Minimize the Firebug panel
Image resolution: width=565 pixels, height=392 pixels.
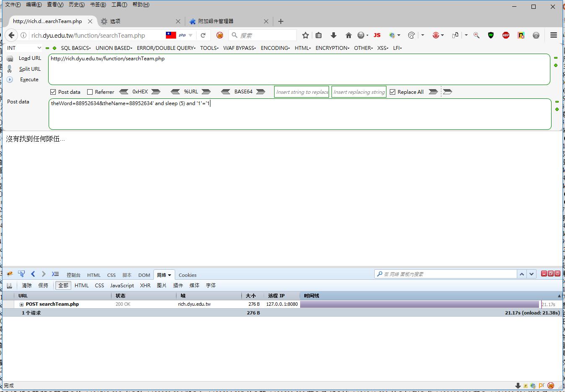pos(544,273)
